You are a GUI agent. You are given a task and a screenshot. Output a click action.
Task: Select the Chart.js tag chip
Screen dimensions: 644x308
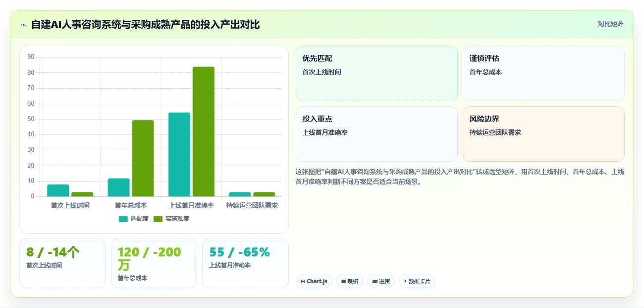coord(314,281)
